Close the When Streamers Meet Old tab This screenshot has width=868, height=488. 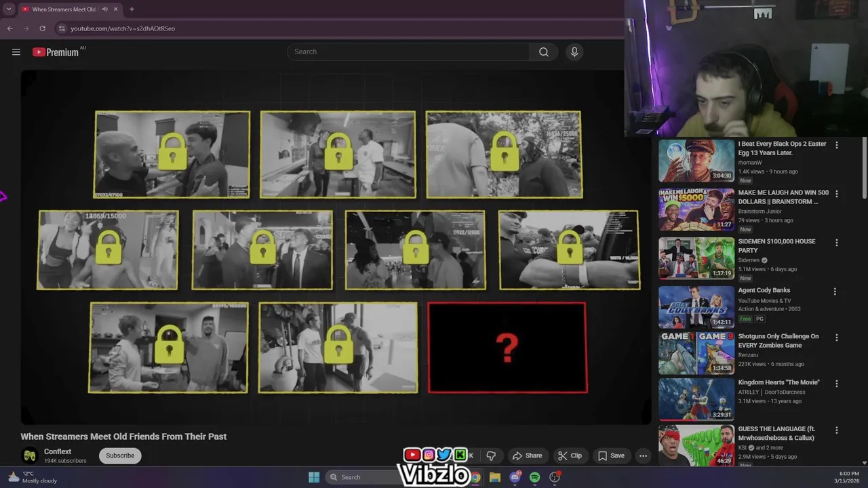click(115, 9)
